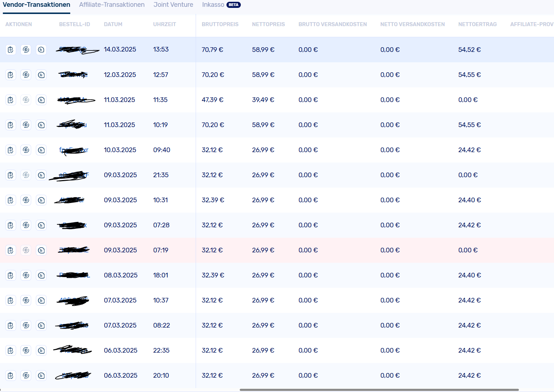Open clipboard details icon for 14.03.2025 13:53 order

(x=11, y=50)
